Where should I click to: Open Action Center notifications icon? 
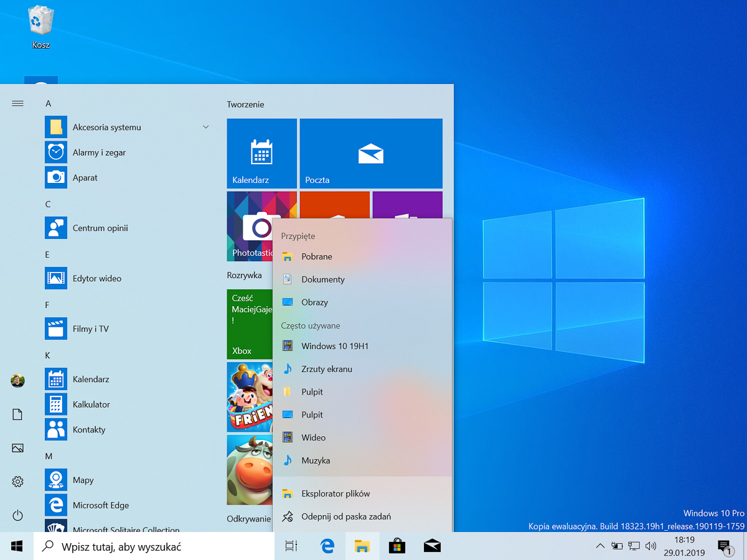click(724, 546)
